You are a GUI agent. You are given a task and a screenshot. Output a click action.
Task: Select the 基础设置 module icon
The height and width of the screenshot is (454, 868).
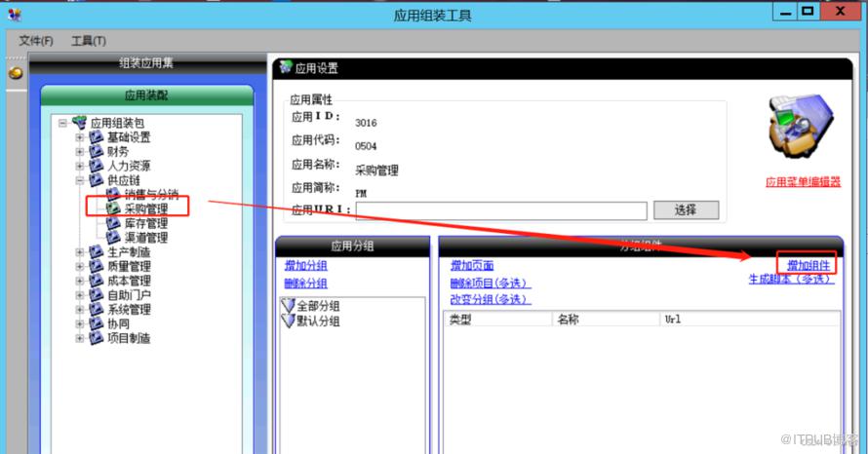coord(97,136)
